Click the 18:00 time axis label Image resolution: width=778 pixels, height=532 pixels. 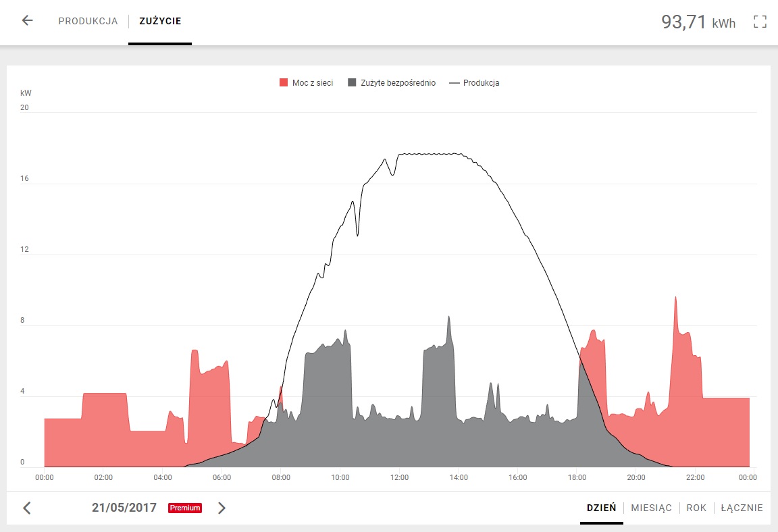coord(577,477)
